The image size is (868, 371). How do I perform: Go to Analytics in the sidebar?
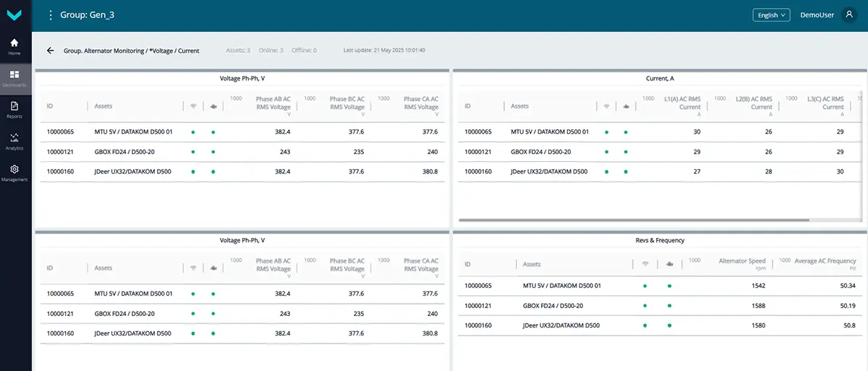click(14, 141)
